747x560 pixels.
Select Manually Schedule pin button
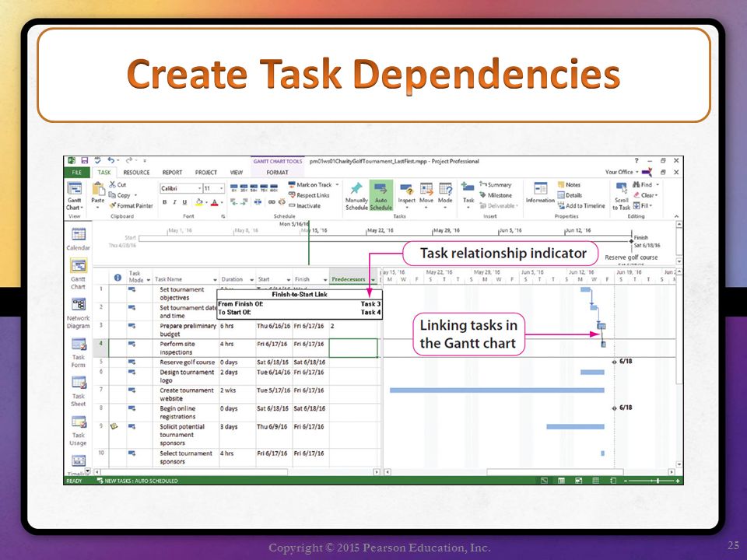356,196
